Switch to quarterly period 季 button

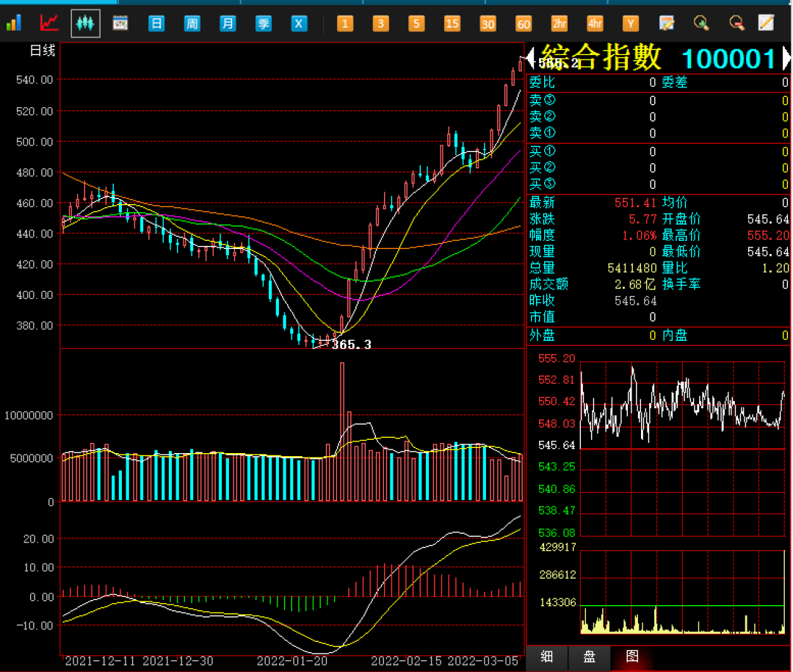point(264,24)
